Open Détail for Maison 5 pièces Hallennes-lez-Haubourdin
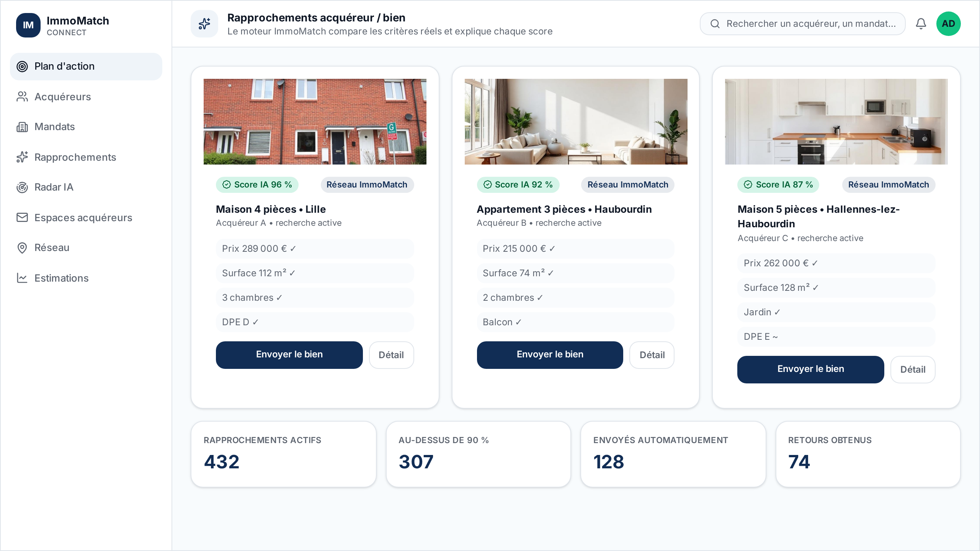Viewport: 980px width, 551px height. (x=913, y=370)
